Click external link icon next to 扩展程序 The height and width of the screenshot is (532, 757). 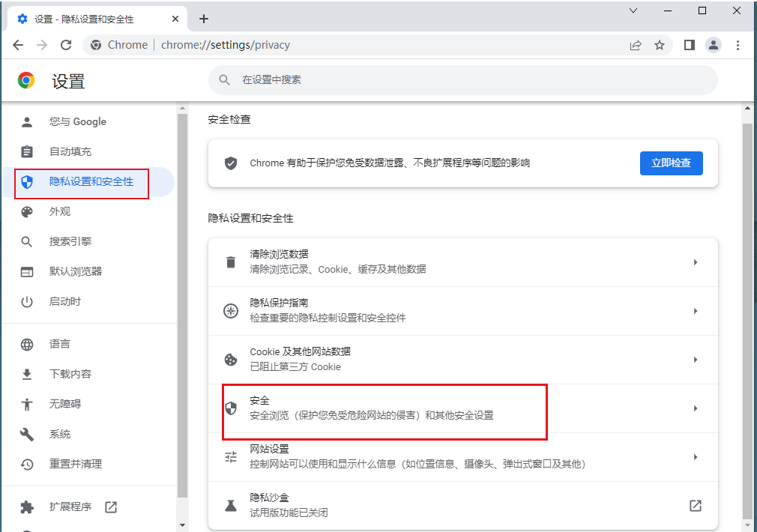coord(111,507)
